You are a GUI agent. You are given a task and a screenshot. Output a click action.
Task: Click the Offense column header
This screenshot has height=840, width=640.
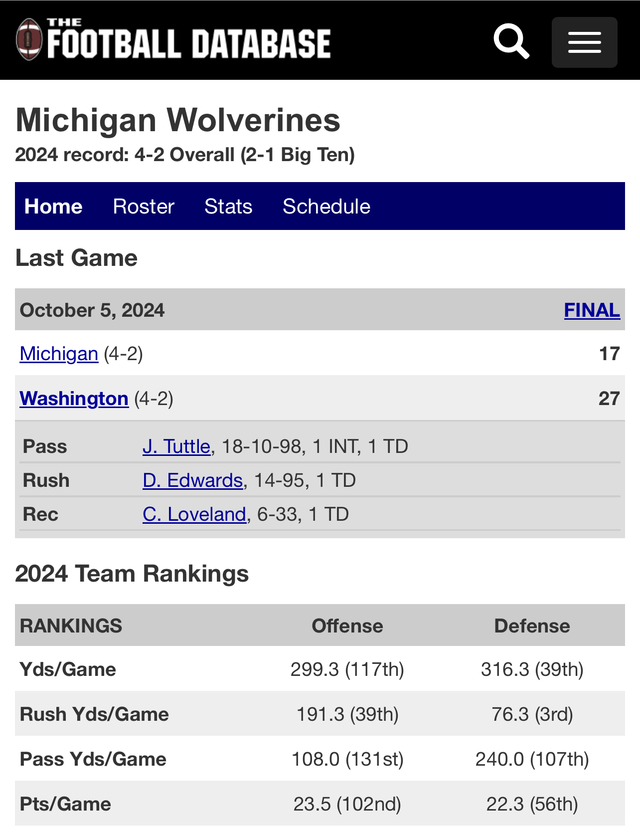tap(347, 626)
